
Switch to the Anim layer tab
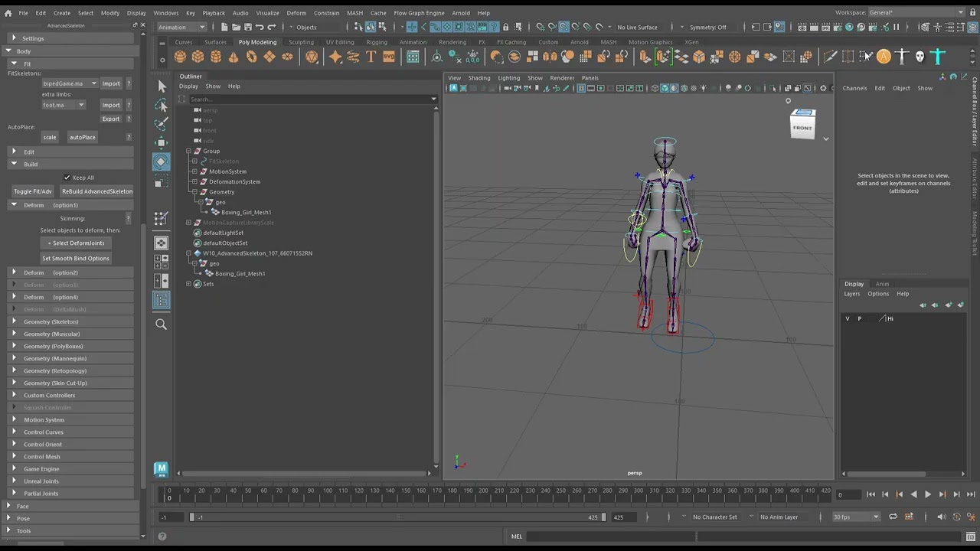[x=882, y=284]
